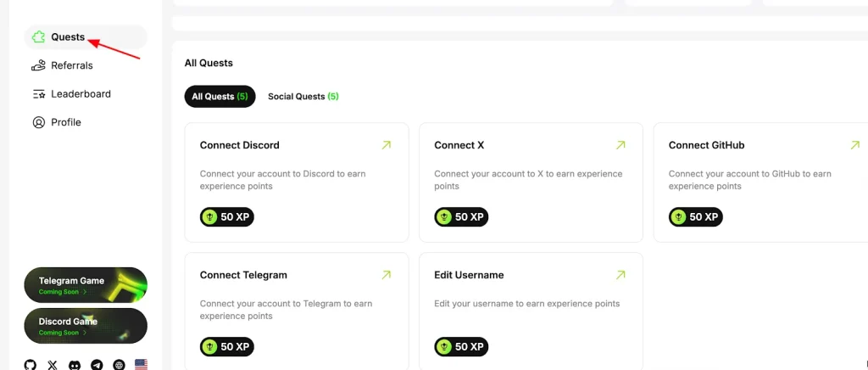Image resolution: width=868 pixels, height=370 pixels.
Task: Switch to the Social Quests tab
Action: tap(303, 97)
